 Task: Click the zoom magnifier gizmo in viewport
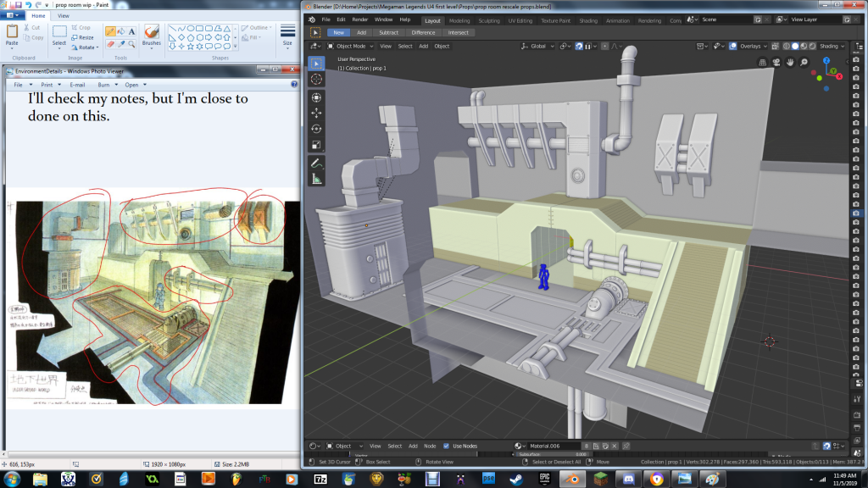click(804, 63)
